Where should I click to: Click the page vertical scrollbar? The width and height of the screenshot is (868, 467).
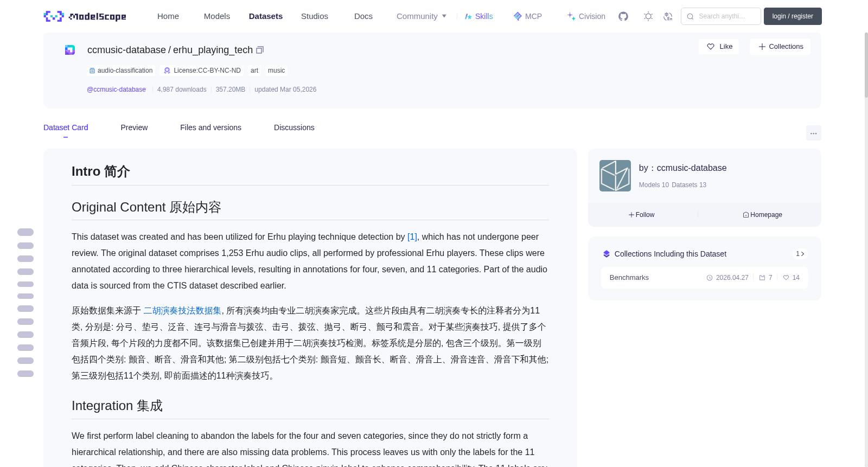coord(866,65)
